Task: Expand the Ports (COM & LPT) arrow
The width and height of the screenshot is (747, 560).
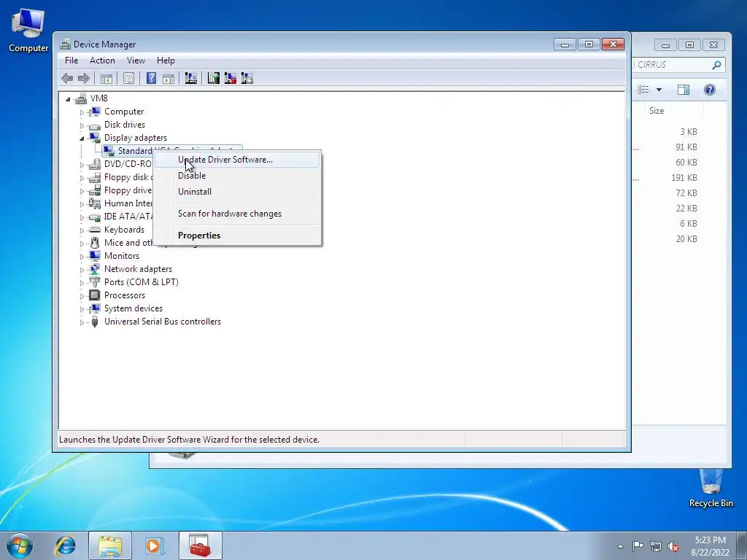Action: click(82, 283)
